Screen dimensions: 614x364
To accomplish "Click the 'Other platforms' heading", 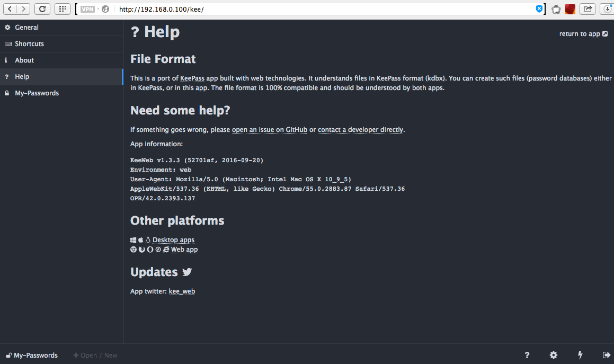I will pyautogui.click(x=177, y=220).
